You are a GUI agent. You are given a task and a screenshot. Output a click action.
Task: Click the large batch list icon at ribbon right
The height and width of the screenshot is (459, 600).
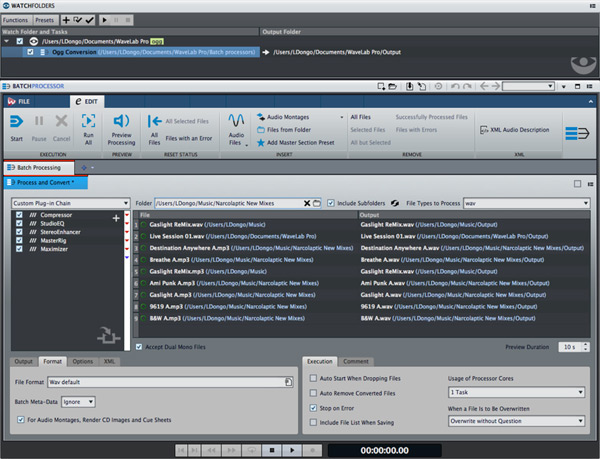(577, 133)
